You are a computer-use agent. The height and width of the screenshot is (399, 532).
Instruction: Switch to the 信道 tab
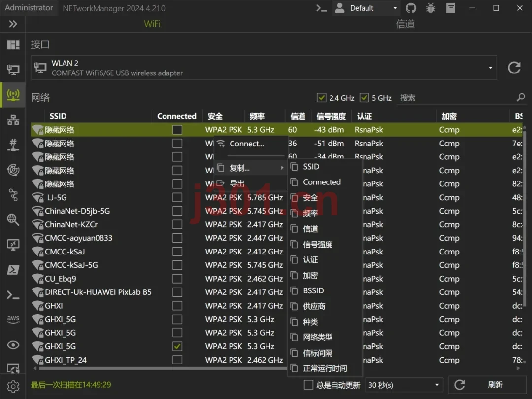click(x=405, y=24)
